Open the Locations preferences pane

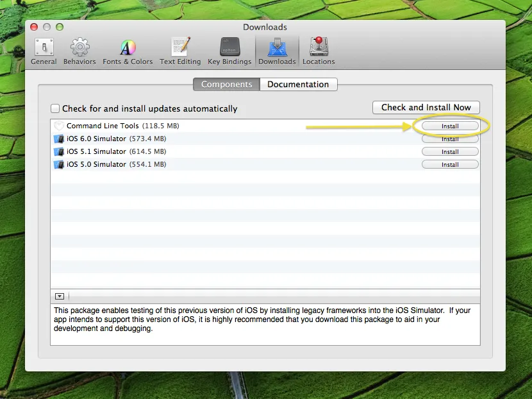[x=319, y=50]
